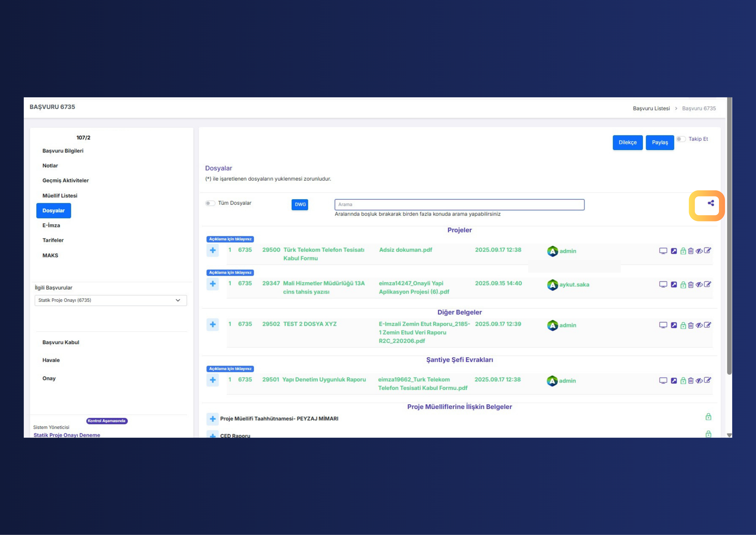Click the share icon beside the search field
Image resolution: width=756 pixels, height=535 pixels.
(x=711, y=203)
